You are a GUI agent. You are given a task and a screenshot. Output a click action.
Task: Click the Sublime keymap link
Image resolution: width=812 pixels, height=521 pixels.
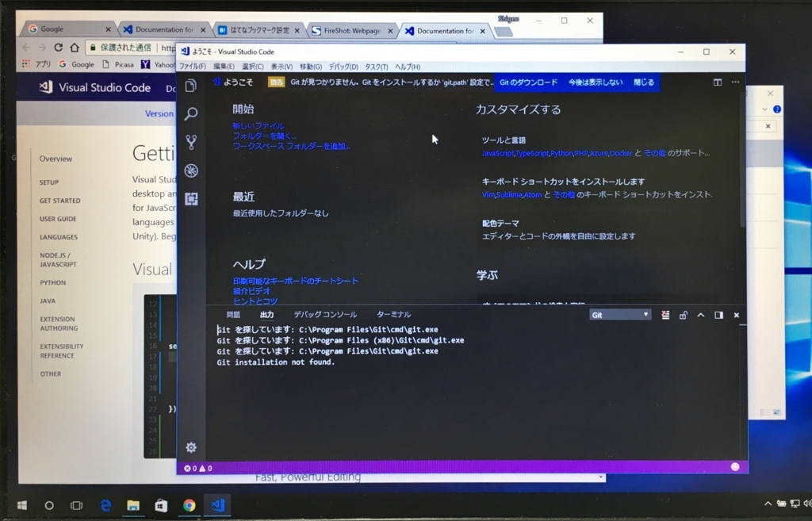[508, 195]
